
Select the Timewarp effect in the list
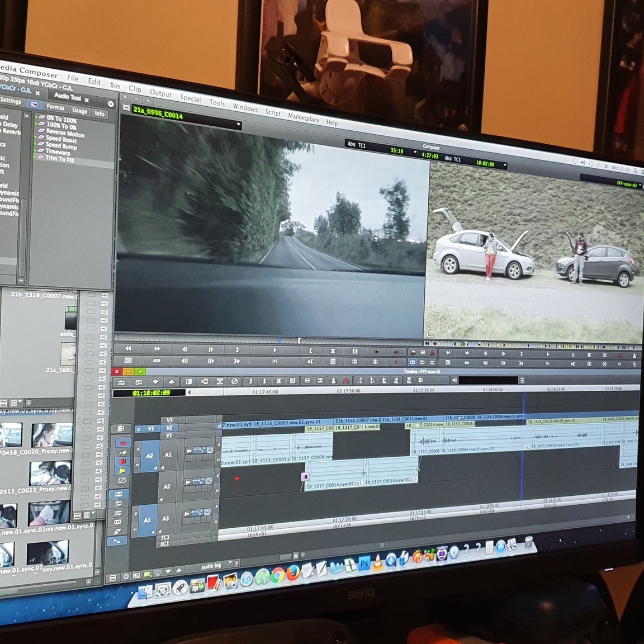[58, 152]
